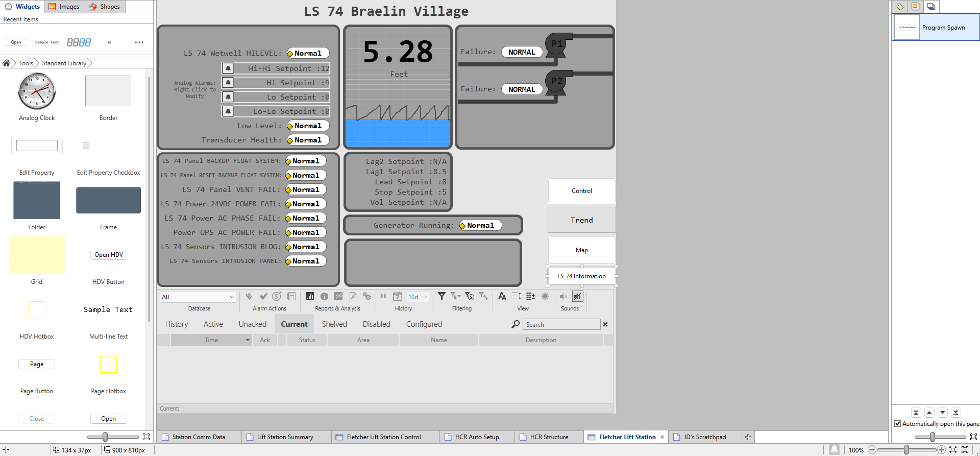Open the Lift Station Summary tab

pos(285,437)
